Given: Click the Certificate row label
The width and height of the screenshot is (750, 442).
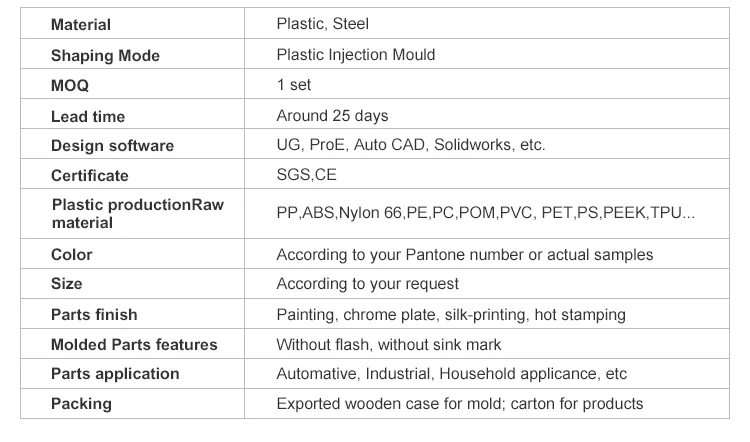Looking at the screenshot, I should click(x=90, y=176).
